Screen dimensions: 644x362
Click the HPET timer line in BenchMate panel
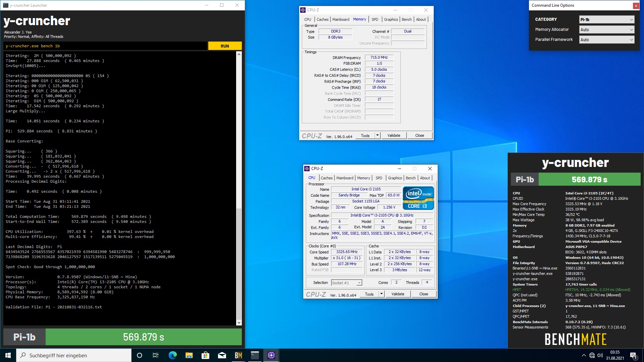[571, 290]
